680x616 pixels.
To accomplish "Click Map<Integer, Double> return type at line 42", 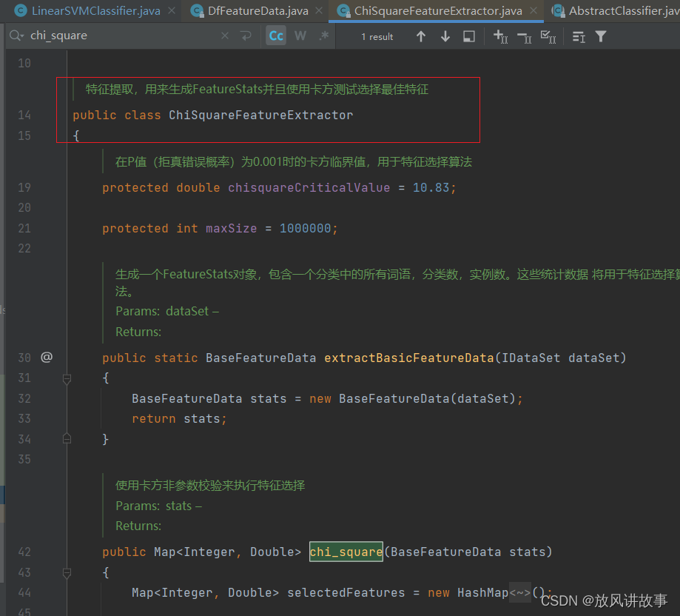I will [228, 552].
